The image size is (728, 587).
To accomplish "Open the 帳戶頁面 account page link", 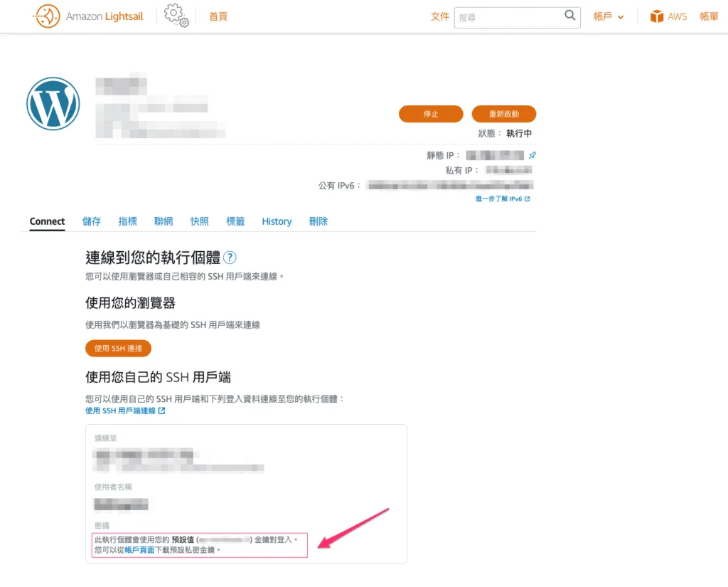I will (x=139, y=550).
